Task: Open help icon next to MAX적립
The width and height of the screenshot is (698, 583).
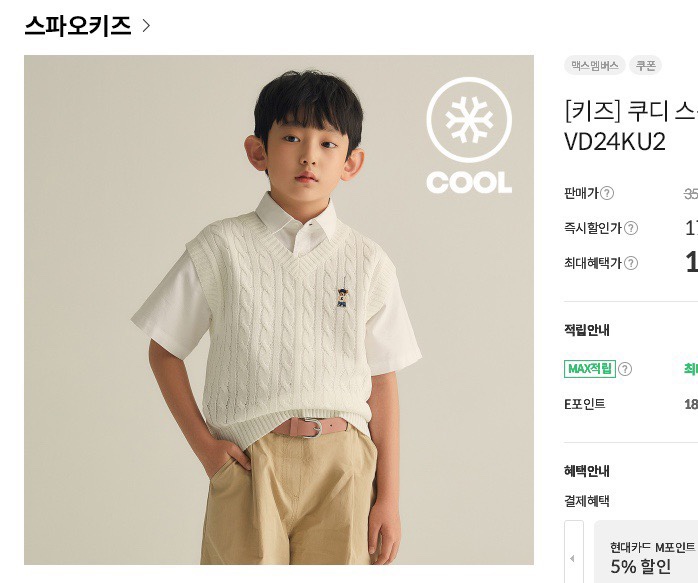Action: coord(625,369)
